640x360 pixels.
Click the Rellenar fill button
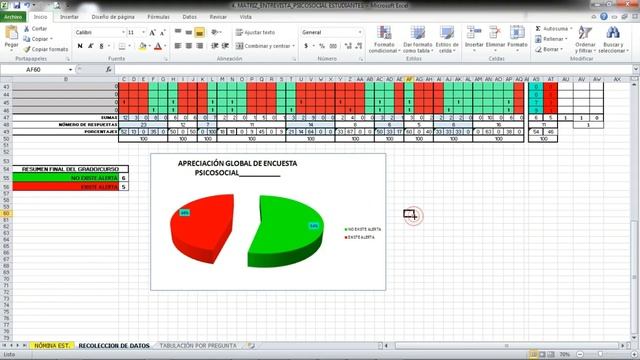click(x=550, y=39)
